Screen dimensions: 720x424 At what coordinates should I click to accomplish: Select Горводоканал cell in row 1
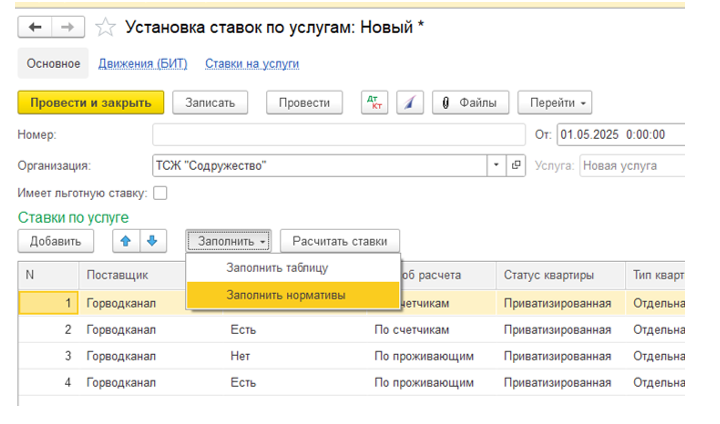(x=132, y=303)
